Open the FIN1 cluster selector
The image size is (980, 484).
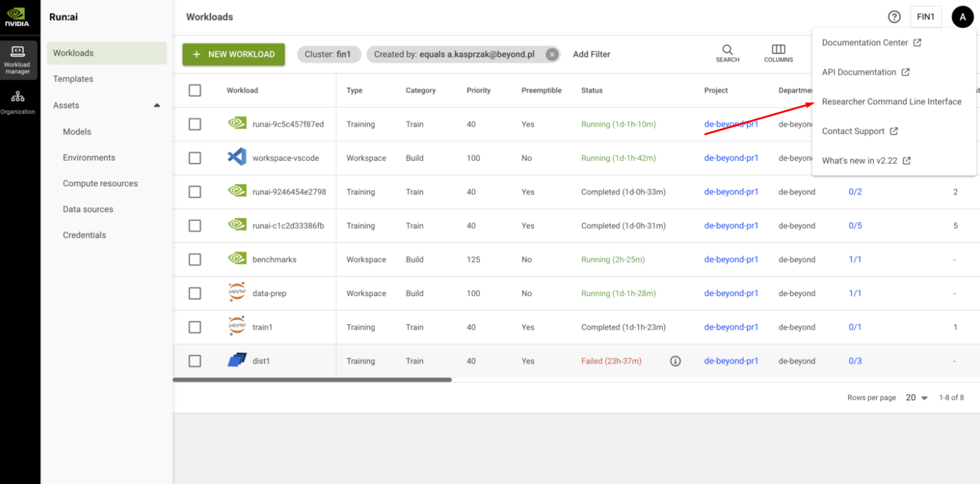926,17
